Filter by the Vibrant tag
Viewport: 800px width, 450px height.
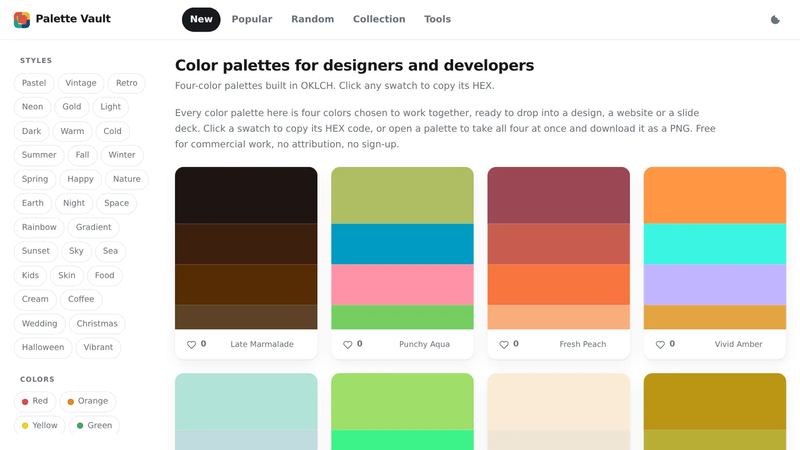pyautogui.click(x=98, y=347)
